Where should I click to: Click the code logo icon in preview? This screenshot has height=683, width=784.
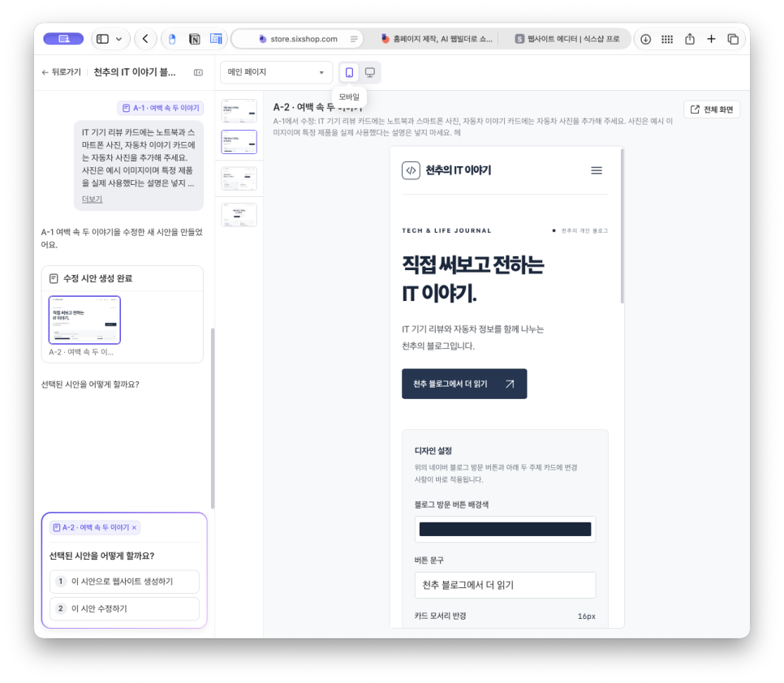[x=411, y=170]
